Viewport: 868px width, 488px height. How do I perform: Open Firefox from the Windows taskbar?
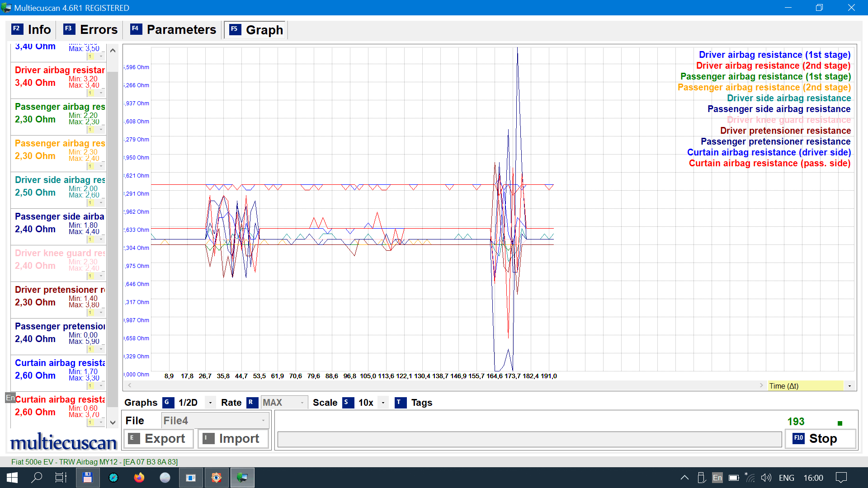tap(139, 478)
